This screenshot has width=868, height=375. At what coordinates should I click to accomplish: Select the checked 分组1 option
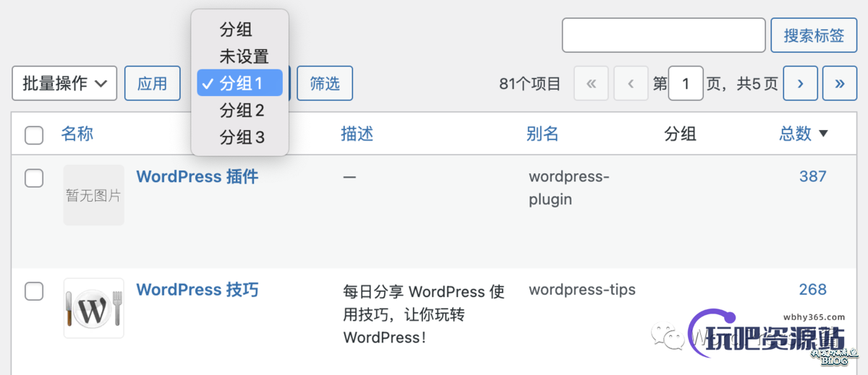point(239,83)
